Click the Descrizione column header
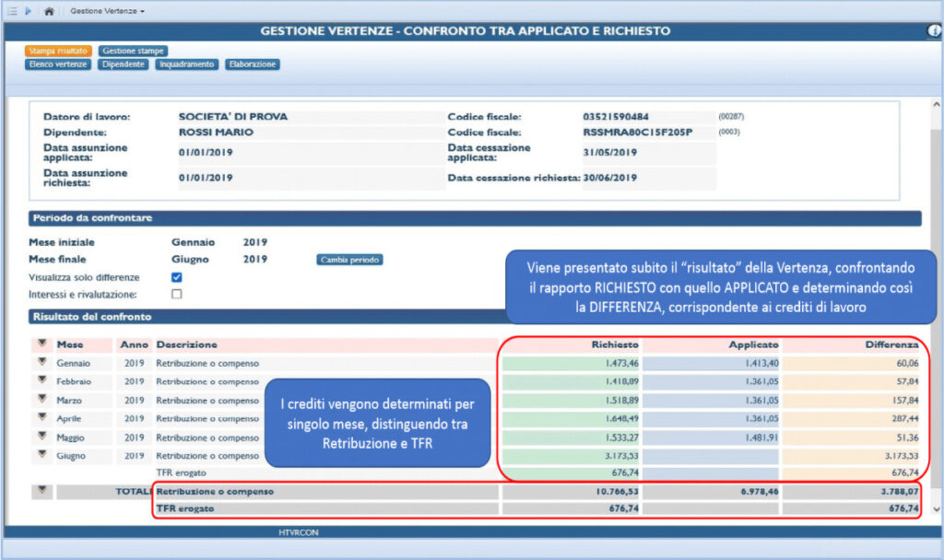This screenshot has width=944, height=560. pos(186,344)
